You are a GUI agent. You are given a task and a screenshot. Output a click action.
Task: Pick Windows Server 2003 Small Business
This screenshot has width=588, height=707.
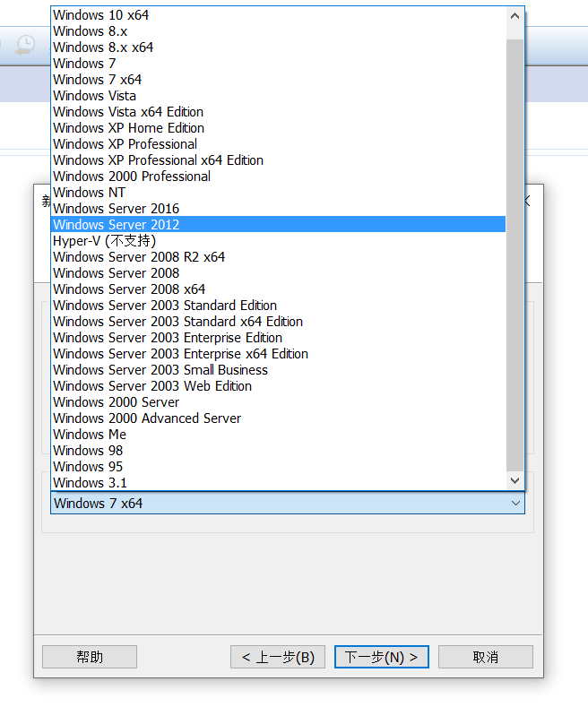click(278, 370)
